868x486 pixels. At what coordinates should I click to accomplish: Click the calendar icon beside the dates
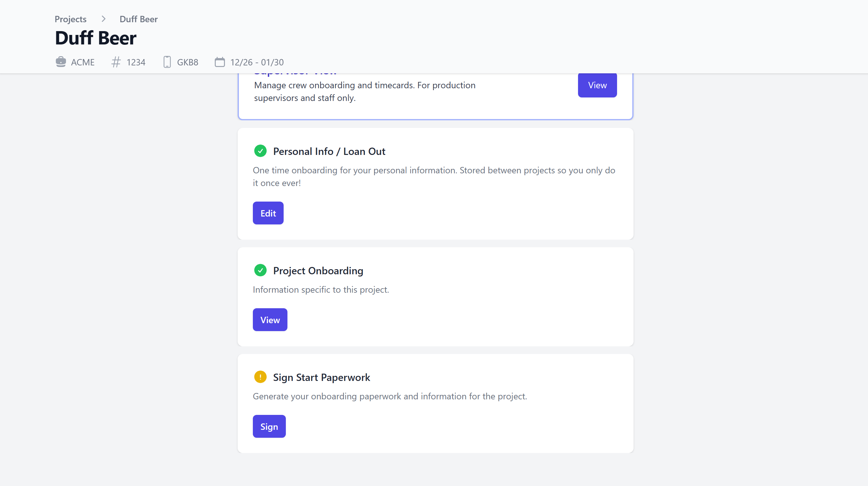click(x=220, y=62)
